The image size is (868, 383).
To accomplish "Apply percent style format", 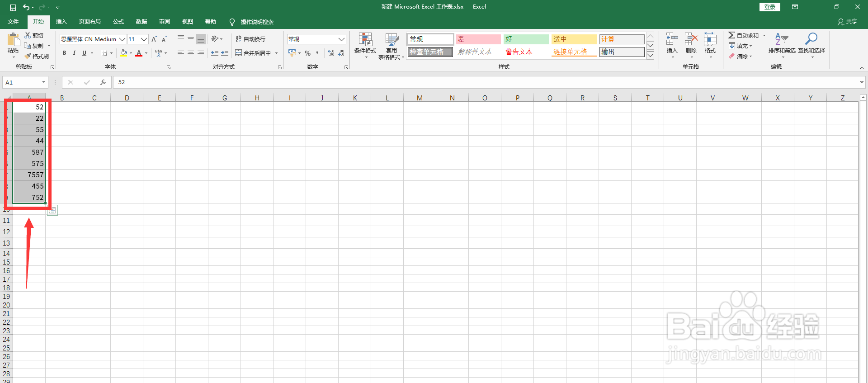I will pyautogui.click(x=307, y=53).
